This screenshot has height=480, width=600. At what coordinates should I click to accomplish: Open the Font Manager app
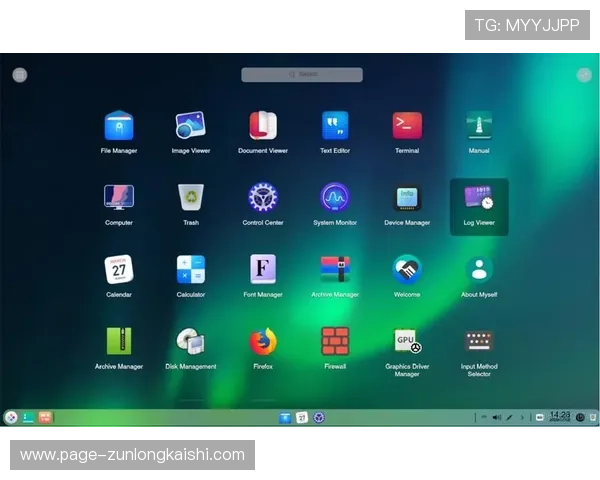263,269
